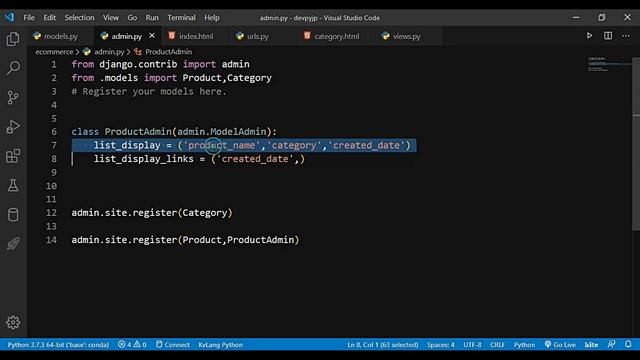Click the editor minimap preview

[608, 64]
